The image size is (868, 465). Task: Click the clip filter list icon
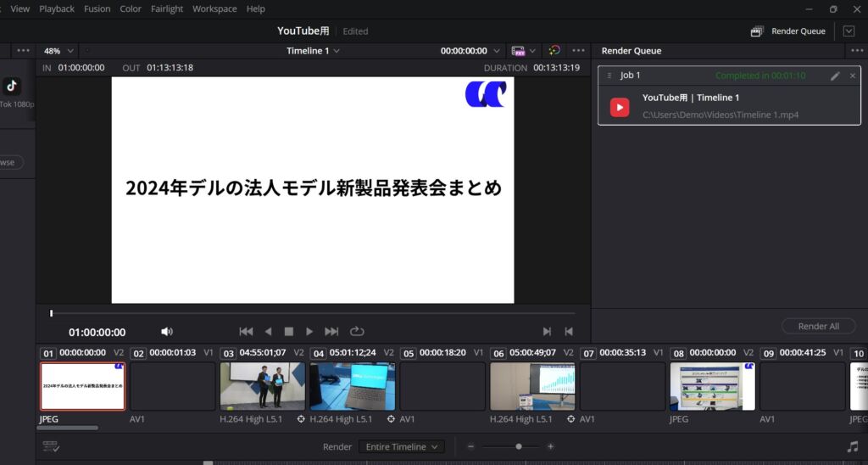click(51, 446)
